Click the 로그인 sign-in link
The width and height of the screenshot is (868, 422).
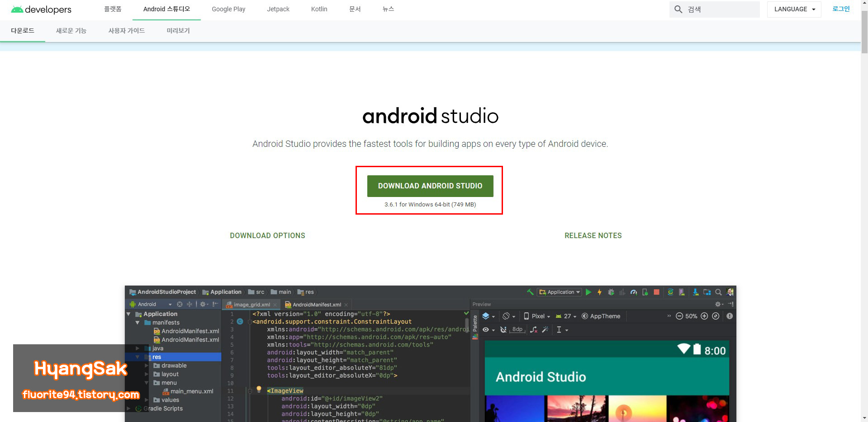841,9
